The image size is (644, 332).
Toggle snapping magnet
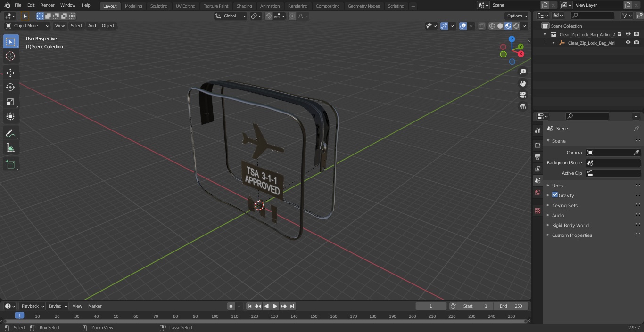(269, 16)
